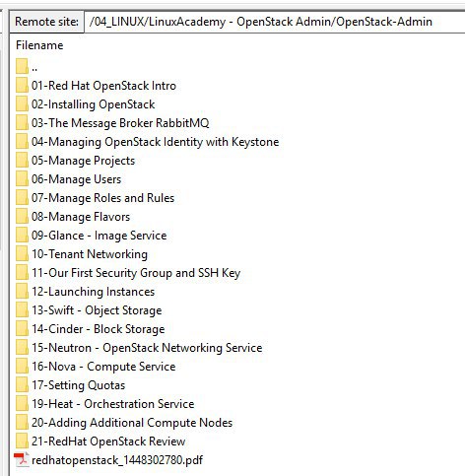Click folder icon for 15-Neutron Networking Service
The width and height of the screenshot is (465, 476).
(22, 348)
